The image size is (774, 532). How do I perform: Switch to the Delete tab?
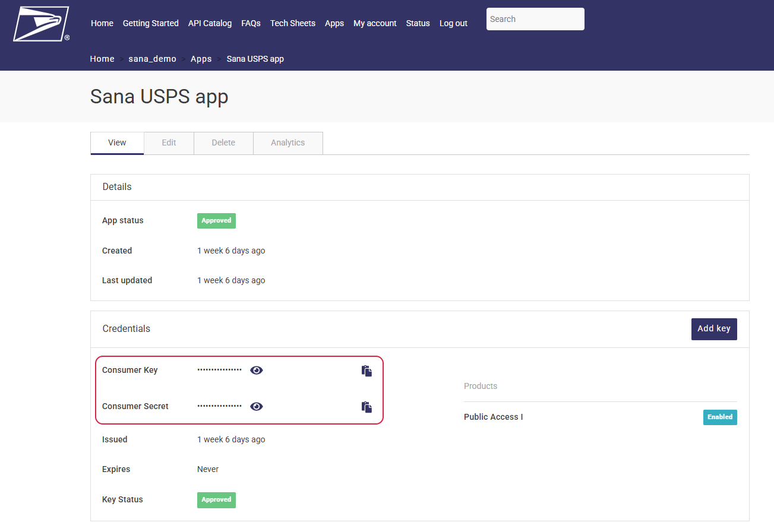tap(223, 143)
